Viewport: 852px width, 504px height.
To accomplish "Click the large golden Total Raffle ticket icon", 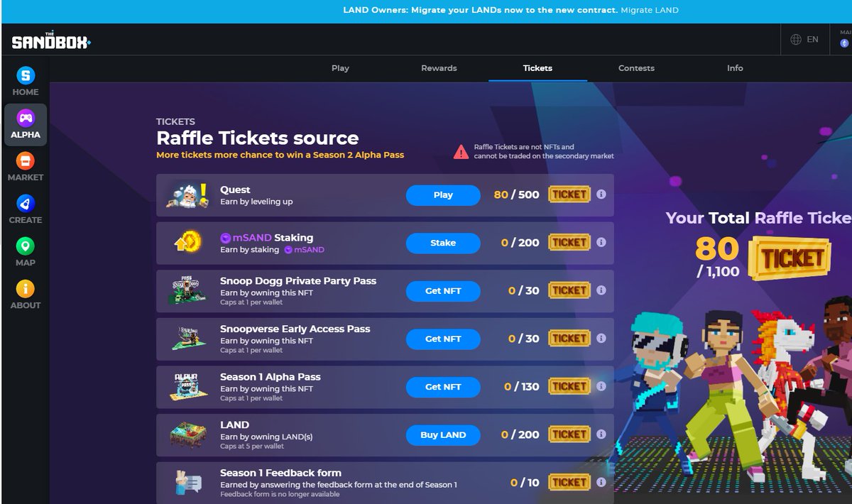I will [791, 259].
